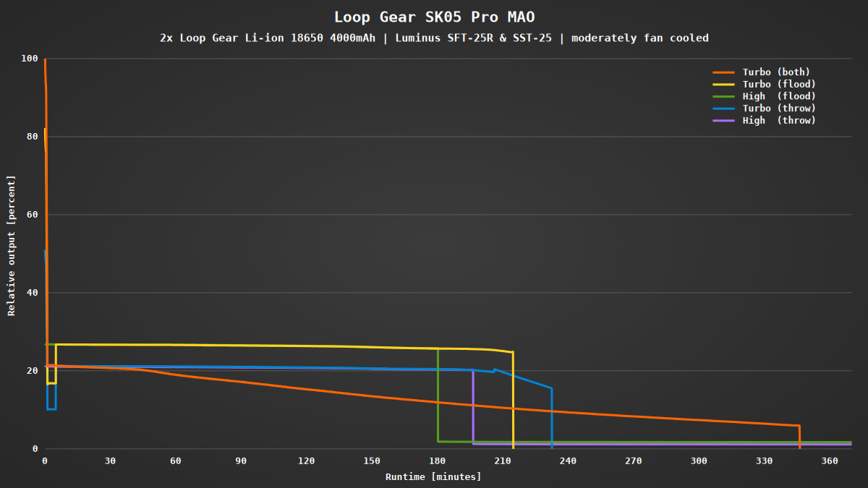Click the "Relative output [percent]" axis title

click(12, 246)
